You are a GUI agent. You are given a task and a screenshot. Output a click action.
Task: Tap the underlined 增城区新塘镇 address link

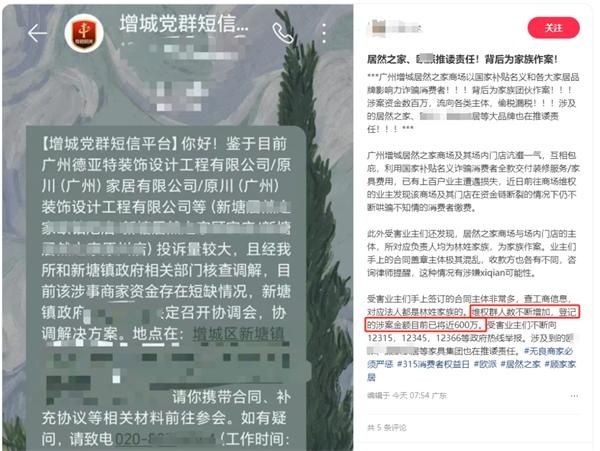(x=238, y=334)
